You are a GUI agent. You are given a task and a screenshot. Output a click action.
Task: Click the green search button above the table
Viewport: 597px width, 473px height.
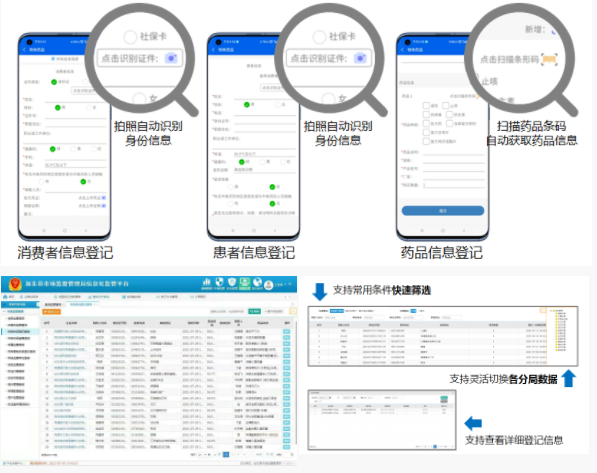255,312
